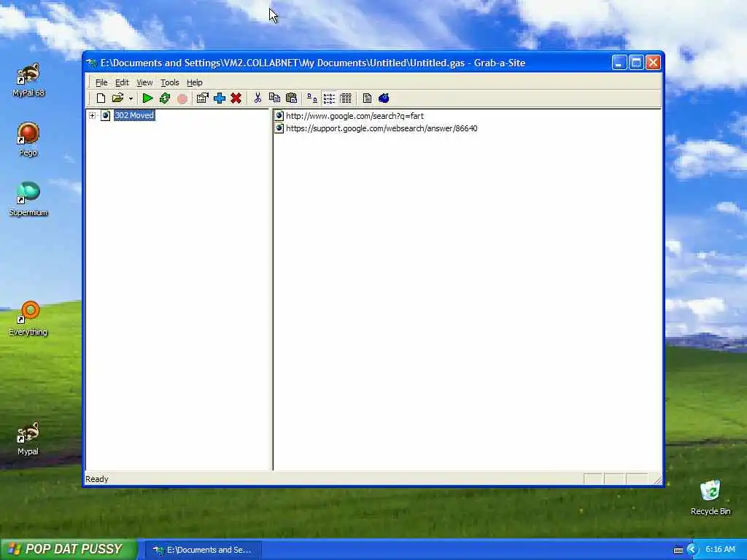The height and width of the screenshot is (560, 747).
Task: Open the Start menu button
Action: [68, 549]
